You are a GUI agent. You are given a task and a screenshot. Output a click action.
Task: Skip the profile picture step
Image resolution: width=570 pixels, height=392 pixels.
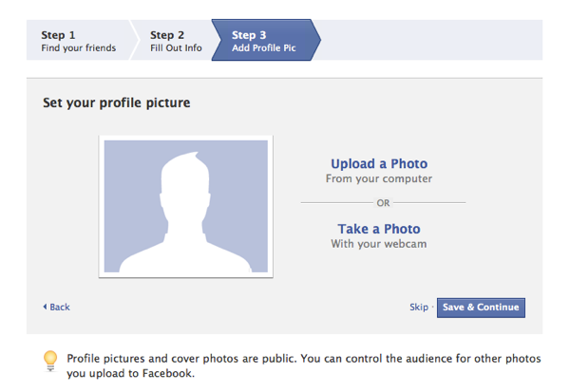point(418,308)
